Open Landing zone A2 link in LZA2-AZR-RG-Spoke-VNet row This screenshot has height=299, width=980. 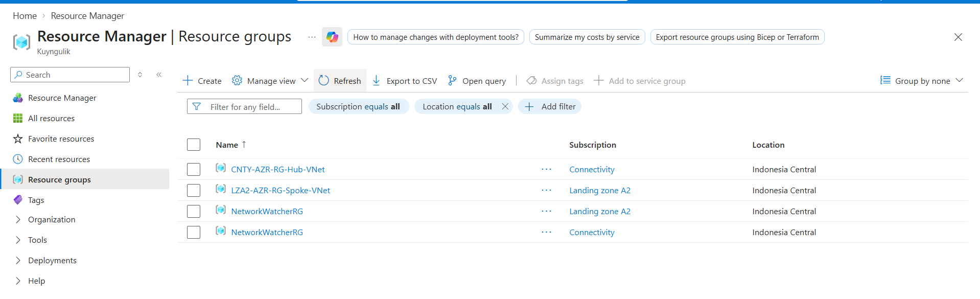click(x=600, y=190)
